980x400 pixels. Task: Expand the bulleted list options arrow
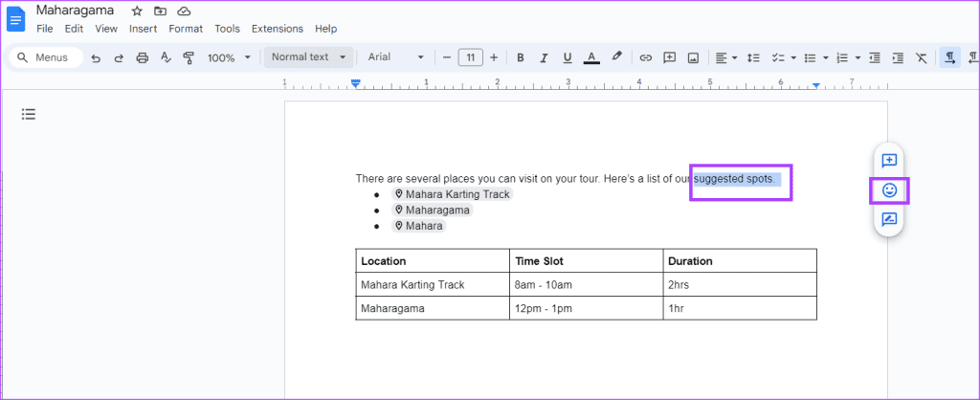coord(826,58)
